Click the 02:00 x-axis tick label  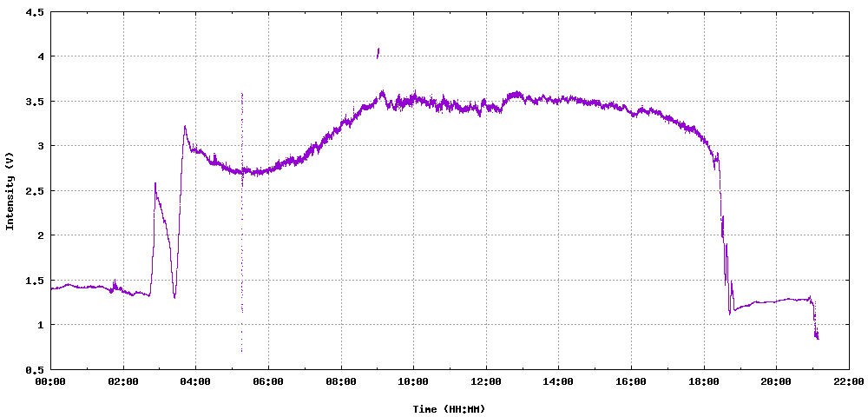coord(123,381)
